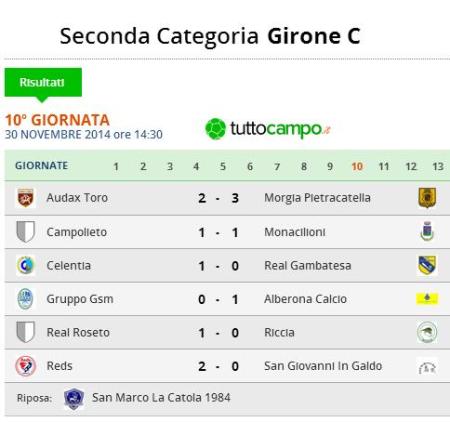
Task: Click the tuttocampo soccer ball logo
Action: point(215,129)
